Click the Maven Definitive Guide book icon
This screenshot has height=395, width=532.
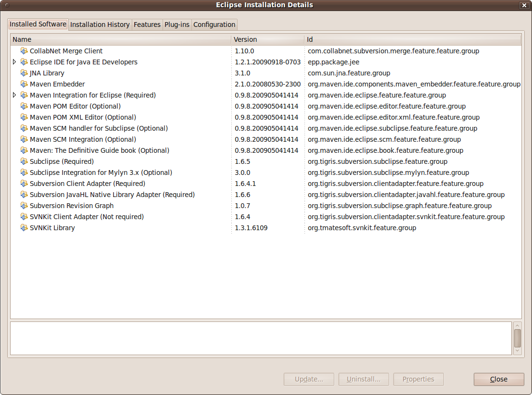(24, 150)
